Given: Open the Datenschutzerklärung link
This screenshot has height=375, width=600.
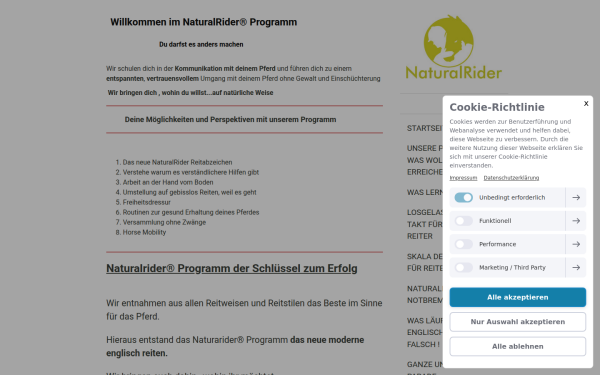Looking at the screenshot, I should [x=511, y=178].
